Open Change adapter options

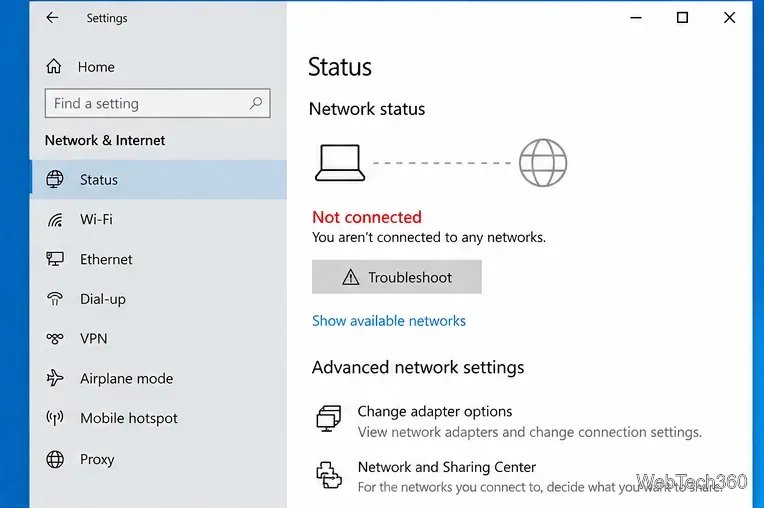(435, 412)
